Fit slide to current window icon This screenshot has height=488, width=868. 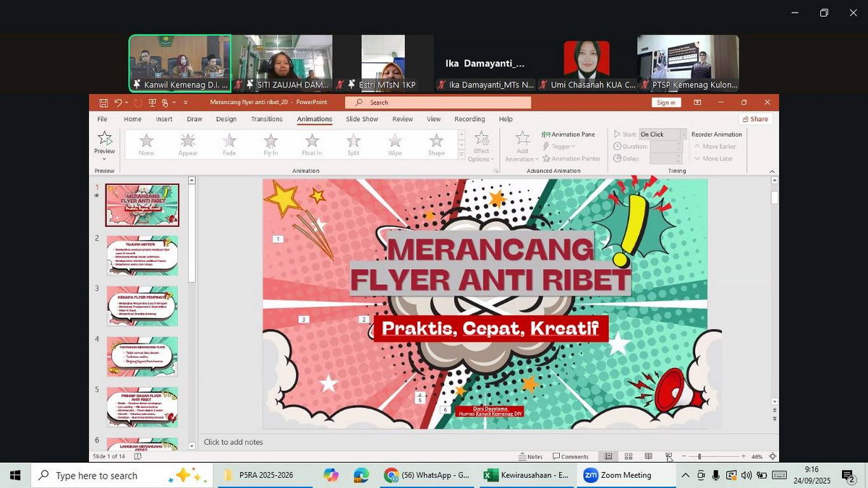click(773, 456)
